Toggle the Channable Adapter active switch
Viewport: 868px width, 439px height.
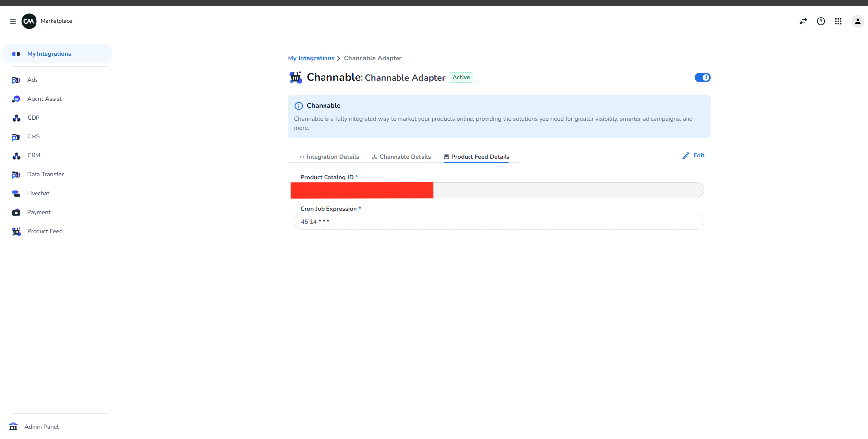(x=702, y=77)
